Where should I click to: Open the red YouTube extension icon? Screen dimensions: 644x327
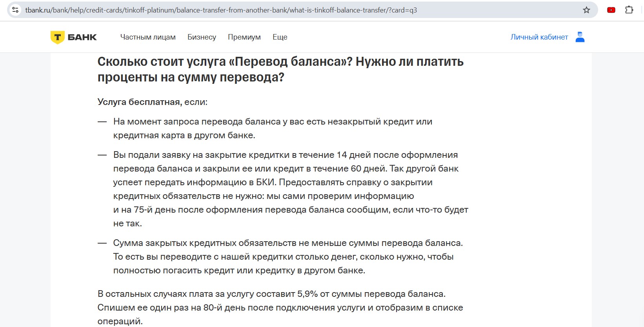(611, 10)
